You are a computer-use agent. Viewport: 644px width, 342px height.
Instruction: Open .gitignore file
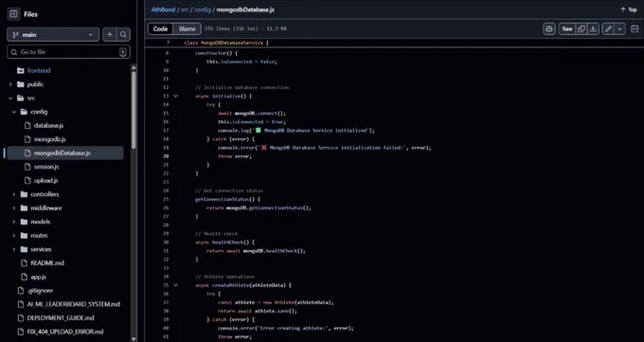[40, 291]
